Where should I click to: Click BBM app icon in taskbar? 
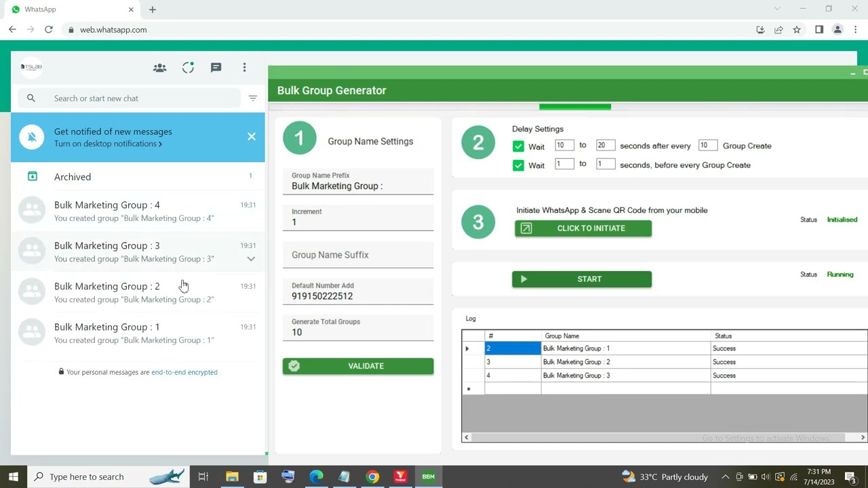(429, 476)
